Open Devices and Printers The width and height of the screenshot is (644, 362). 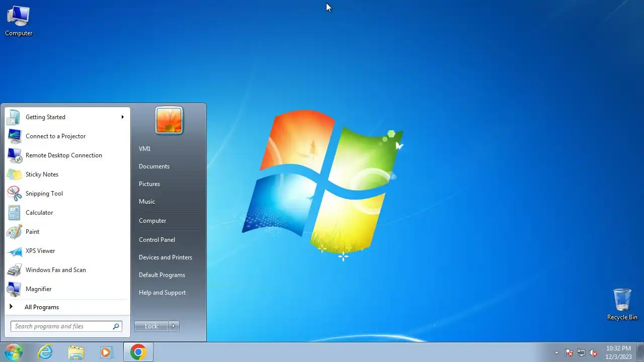(169, 257)
